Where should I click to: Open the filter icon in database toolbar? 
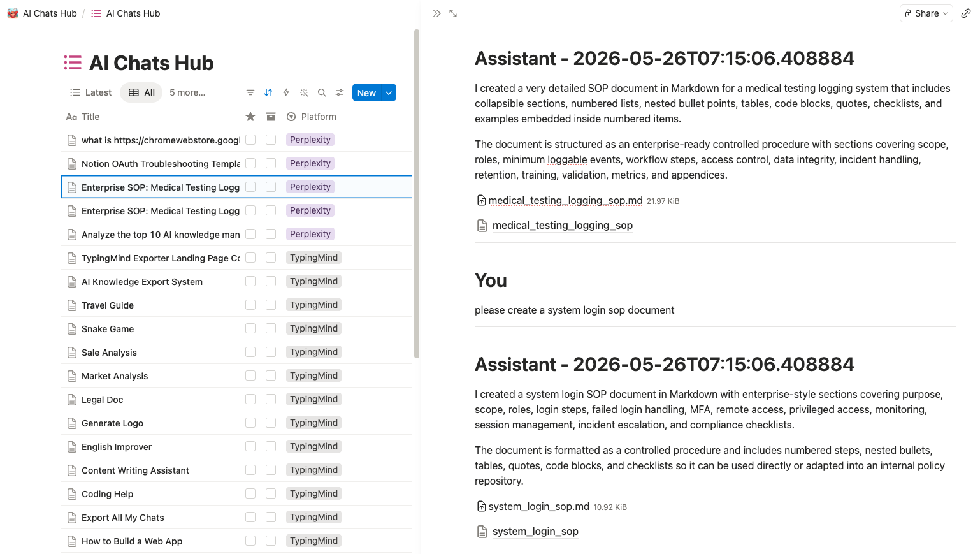pos(250,92)
